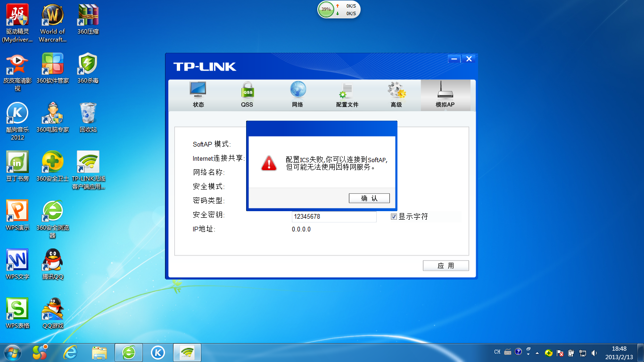
Task: Open the QSS tab with lock icon
Action: pyautogui.click(x=247, y=95)
